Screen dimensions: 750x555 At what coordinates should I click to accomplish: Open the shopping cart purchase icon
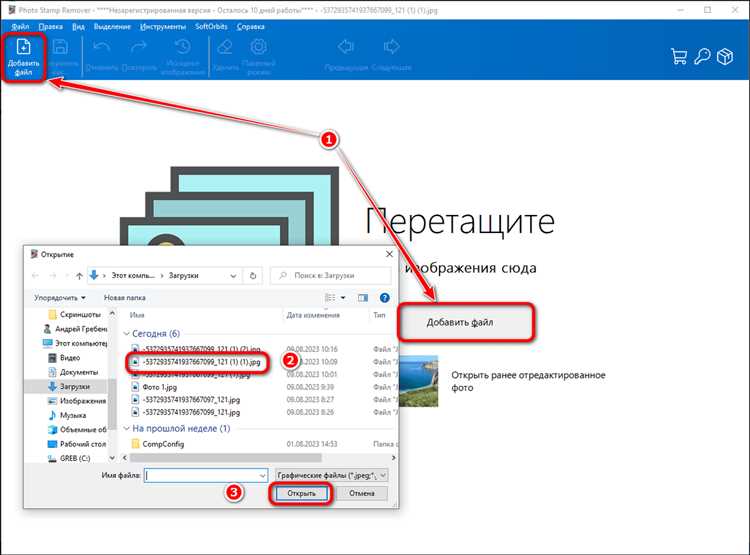pyautogui.click(x=679, y=56)
